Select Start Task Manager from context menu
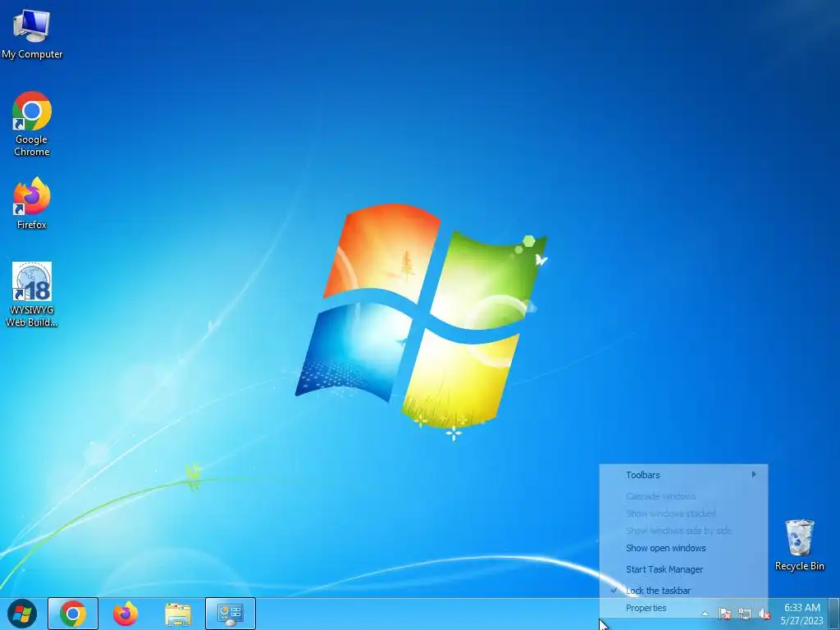The width and height of the screenshot is (840, 630). click(x=683, y=569)
